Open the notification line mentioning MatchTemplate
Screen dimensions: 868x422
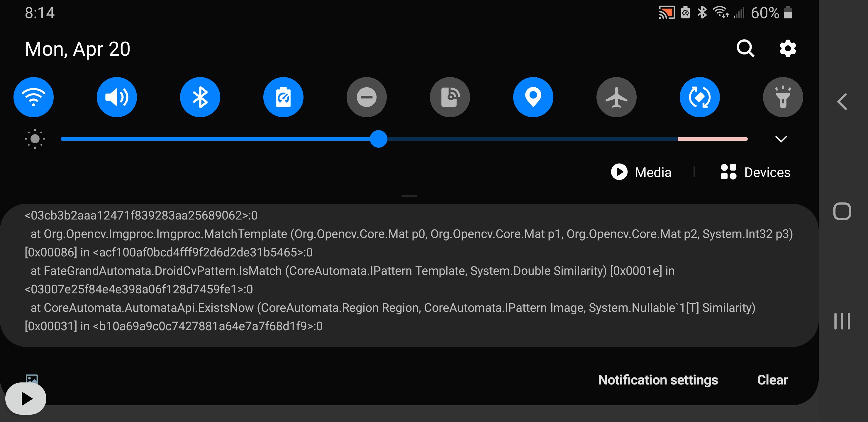coord(411,234)
